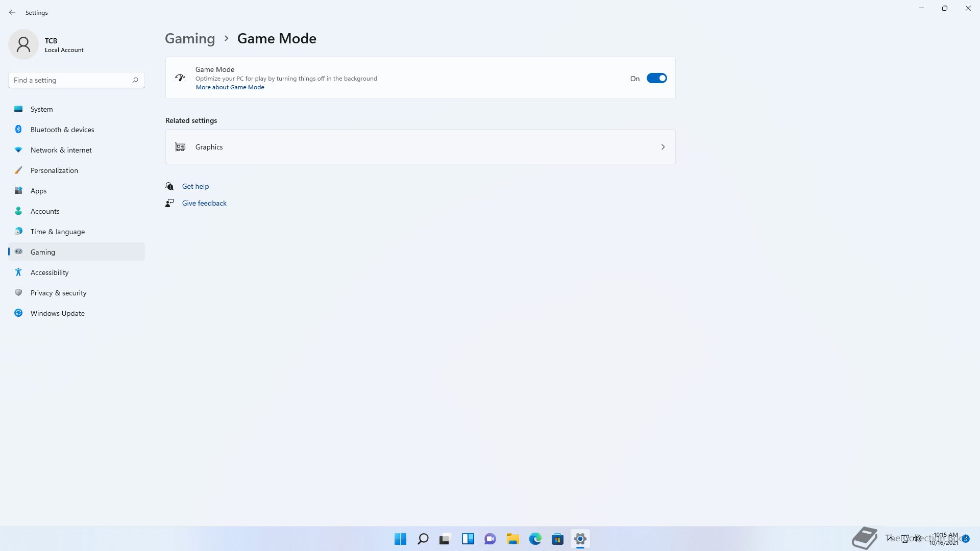Close the Settings window

pos(968,8)
